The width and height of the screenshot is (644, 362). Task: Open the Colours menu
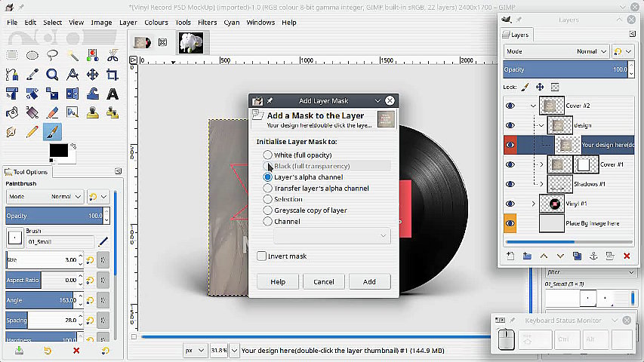[x=156, y=23]
